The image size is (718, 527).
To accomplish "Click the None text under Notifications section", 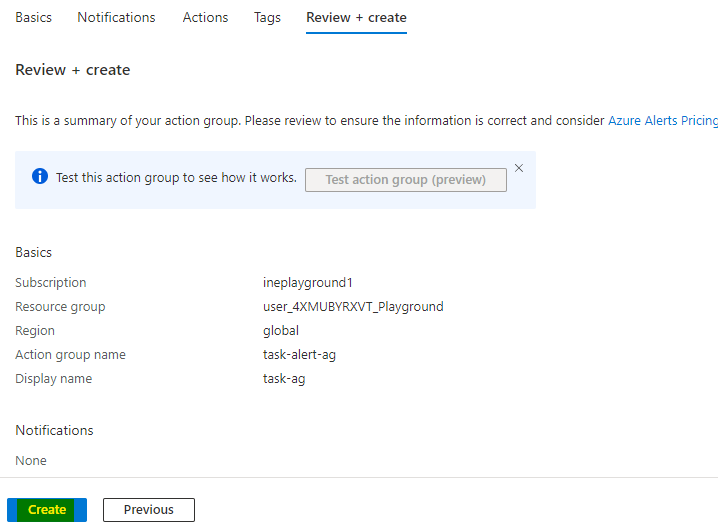I will tap(31, 461).
